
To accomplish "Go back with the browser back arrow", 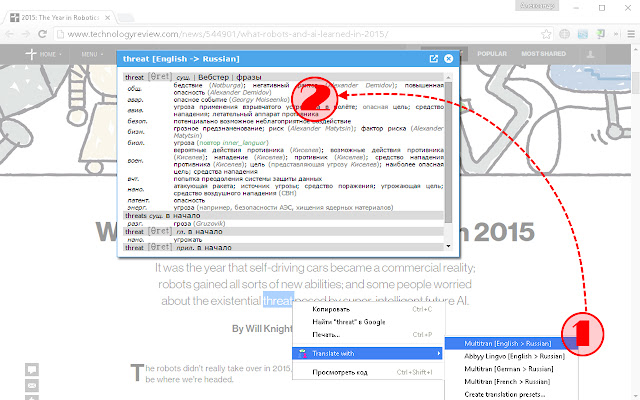I will [x=10, y=34].
